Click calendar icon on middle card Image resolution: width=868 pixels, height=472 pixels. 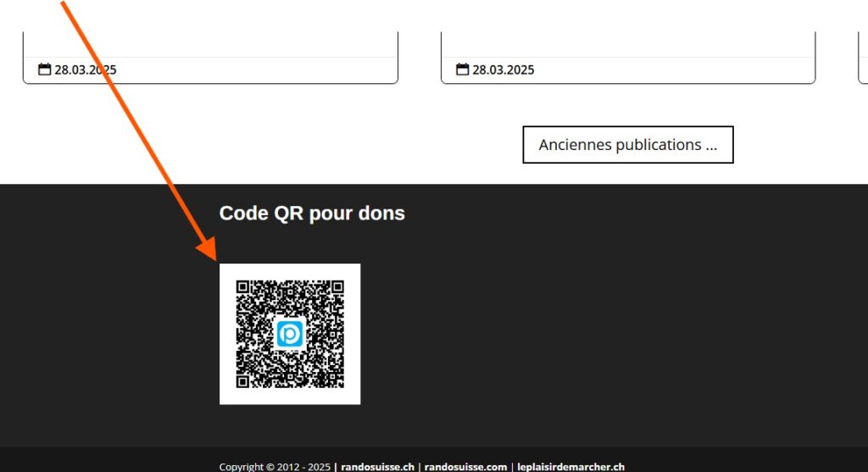point(462,69)
